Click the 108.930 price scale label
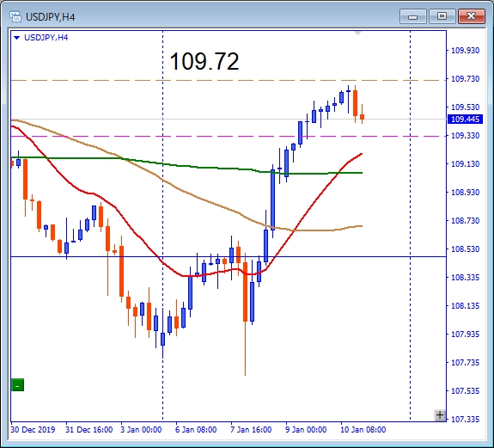The width and height of the screenshot is (494, 448). [x=466, y=193]
